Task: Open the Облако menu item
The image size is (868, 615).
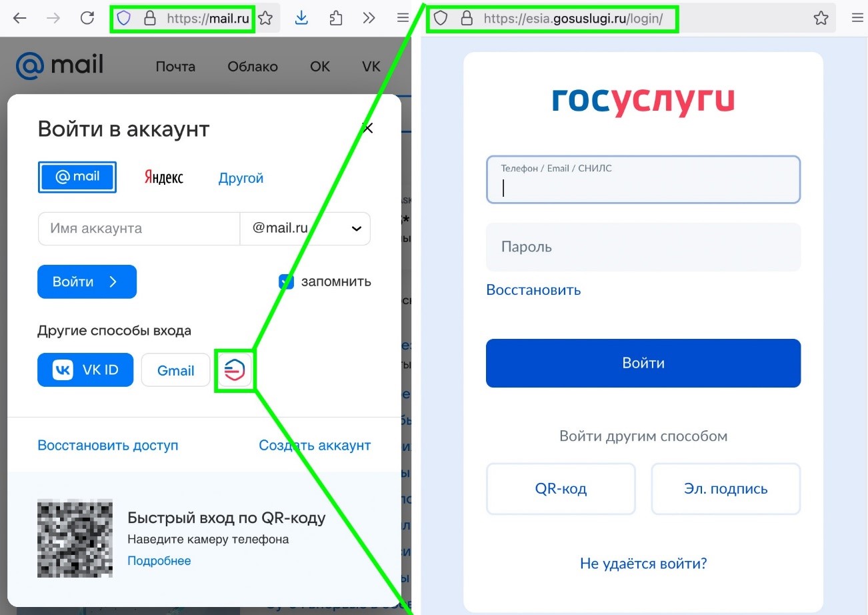Action: [252, 67]
